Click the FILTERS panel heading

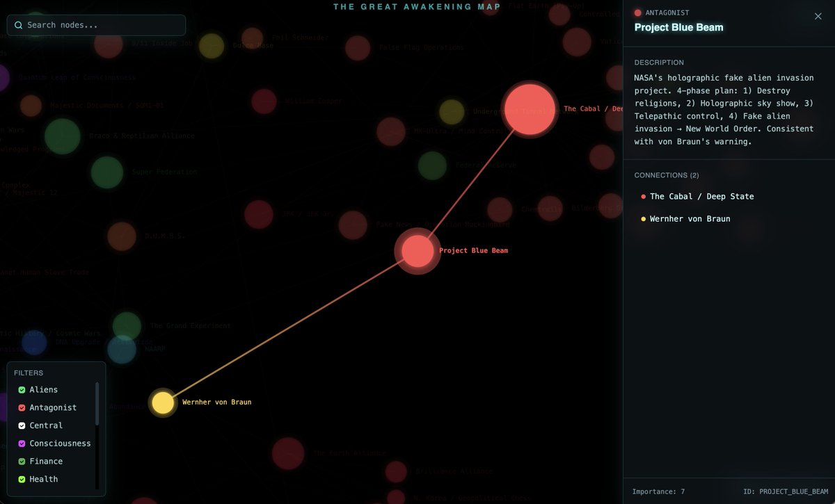tap(29, 373)
